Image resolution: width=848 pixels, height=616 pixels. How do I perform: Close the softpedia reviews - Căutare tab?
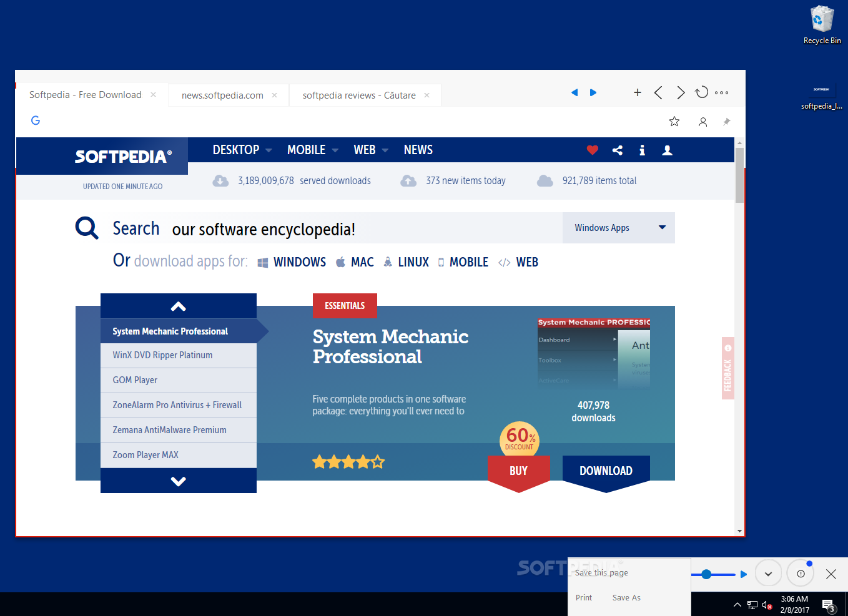pos(426,95)
